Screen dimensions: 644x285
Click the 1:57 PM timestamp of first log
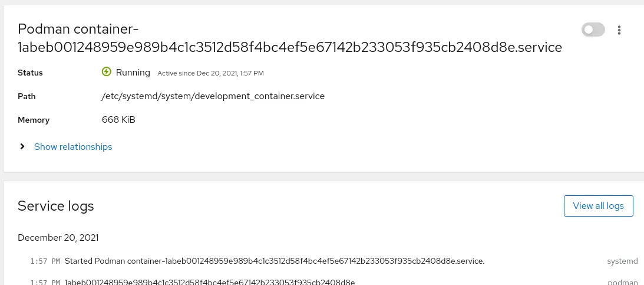[45, 261]
